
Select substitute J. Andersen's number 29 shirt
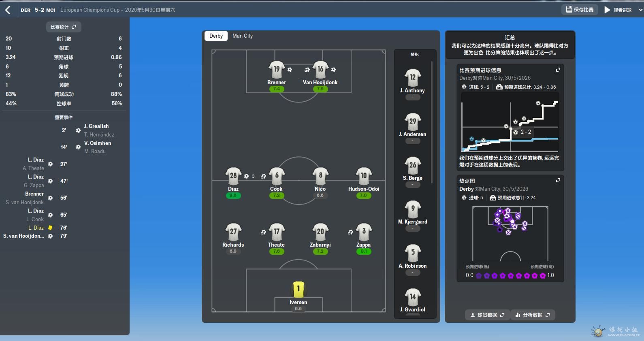click(x=413, y=121)
